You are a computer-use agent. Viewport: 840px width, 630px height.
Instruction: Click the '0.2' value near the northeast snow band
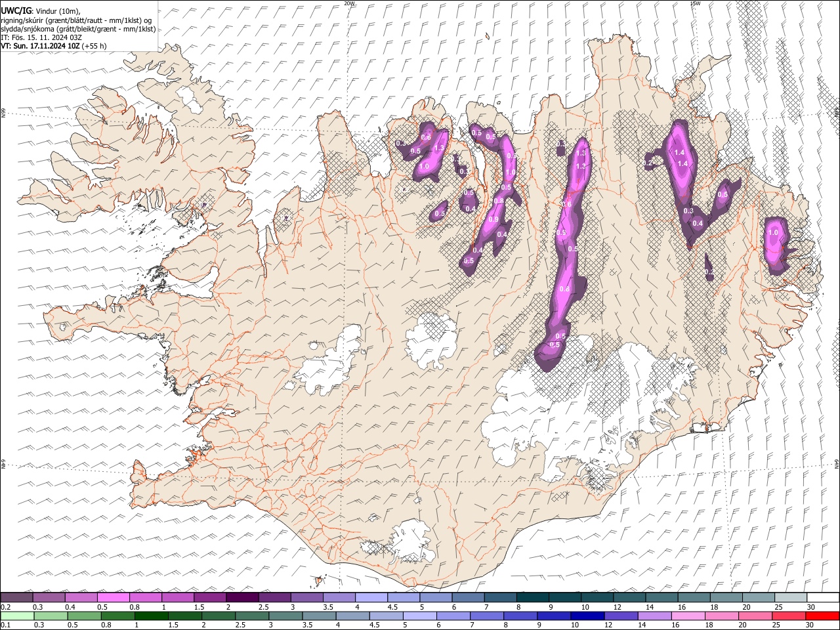coord(648,163)
